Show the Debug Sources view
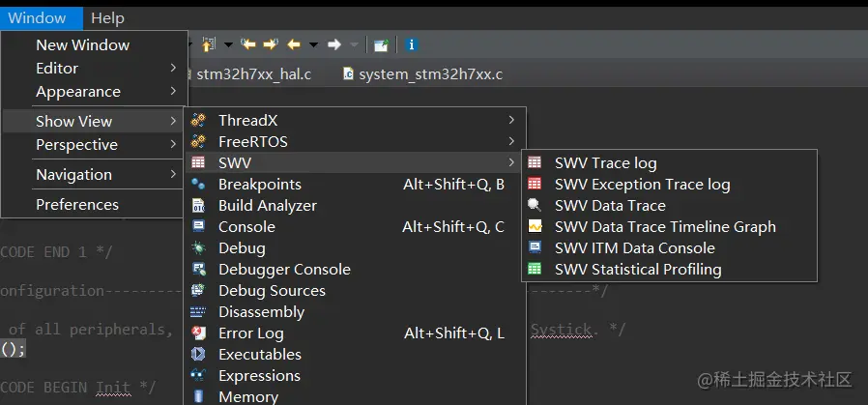868x405 pixels. [x=355, y=291]
